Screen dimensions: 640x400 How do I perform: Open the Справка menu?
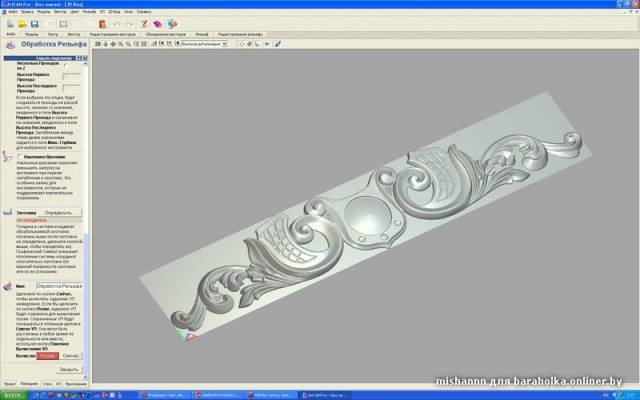(144, 12)
